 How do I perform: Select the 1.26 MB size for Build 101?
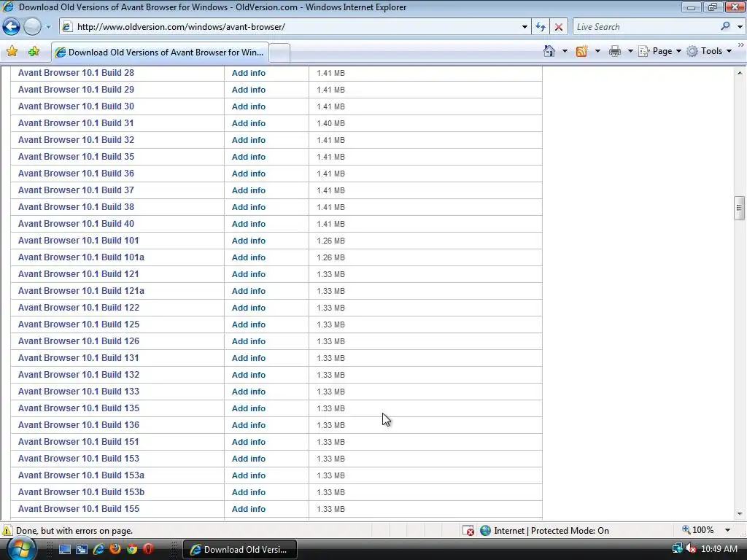[x=330, y=241]
